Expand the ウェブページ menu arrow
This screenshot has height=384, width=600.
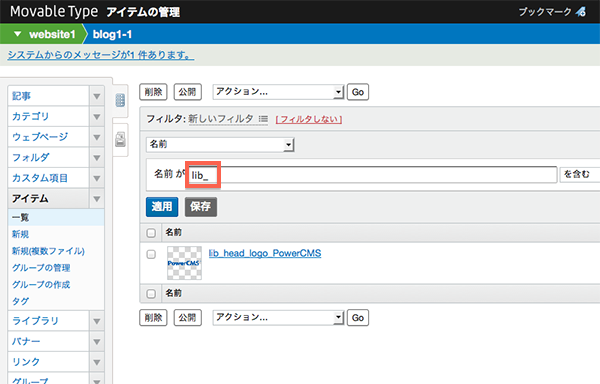tap(97, 137)
